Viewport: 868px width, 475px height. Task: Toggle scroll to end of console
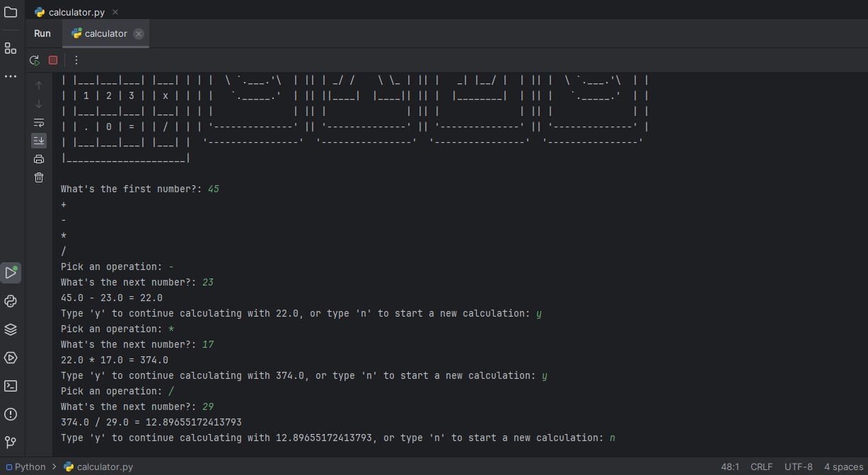tap(39, 141)
